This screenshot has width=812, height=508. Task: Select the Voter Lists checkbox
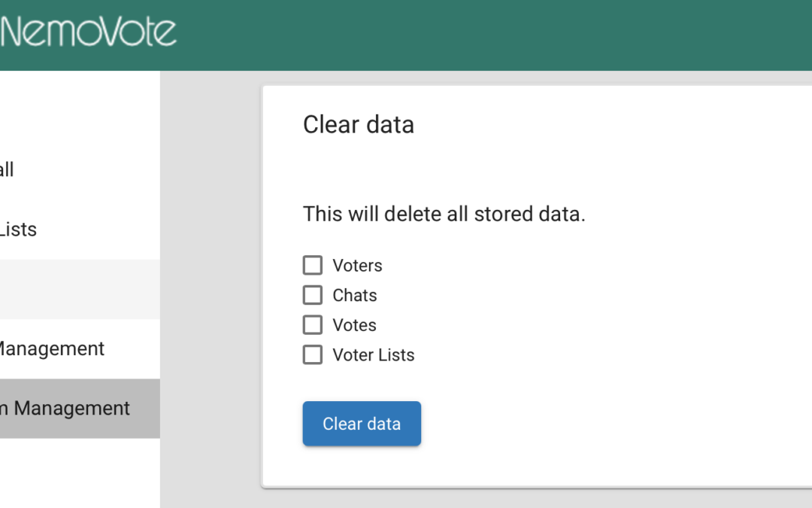coord(313,354)
